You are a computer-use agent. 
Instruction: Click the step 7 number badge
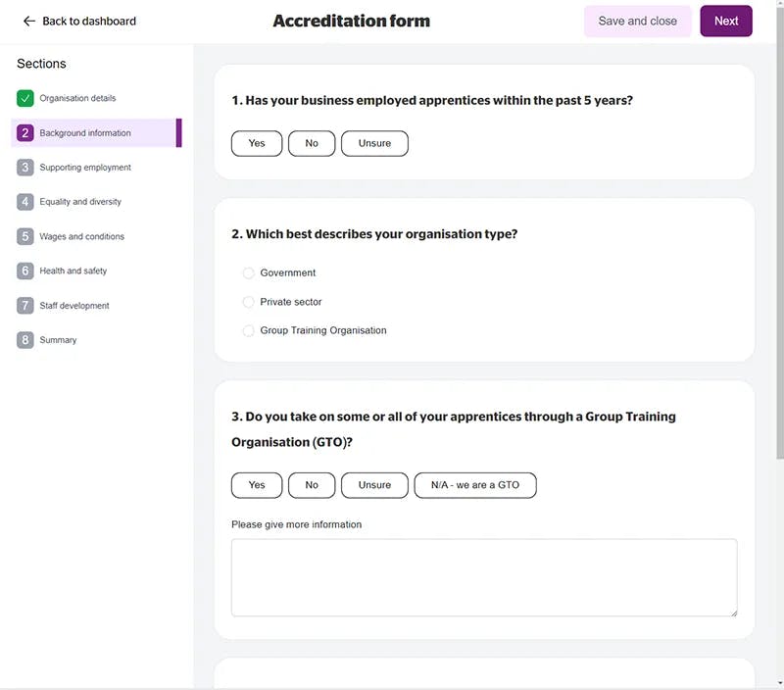point(25,306)
